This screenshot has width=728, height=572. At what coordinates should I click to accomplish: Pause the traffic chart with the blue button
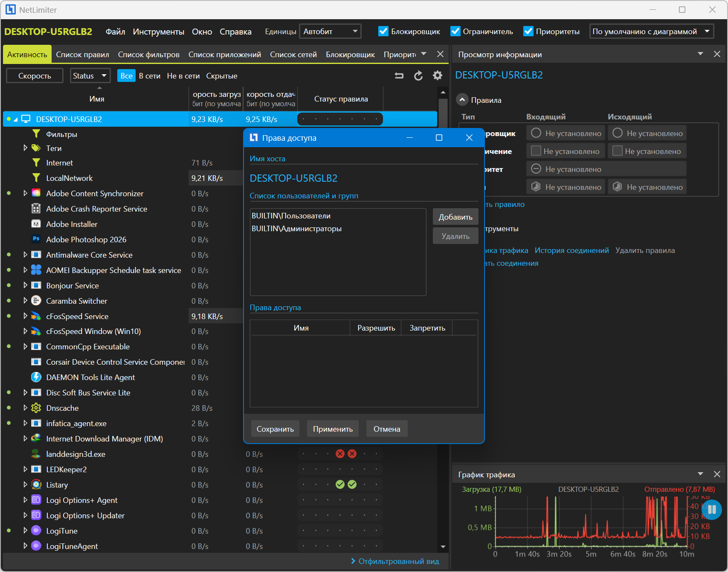(x=711, y=509)
